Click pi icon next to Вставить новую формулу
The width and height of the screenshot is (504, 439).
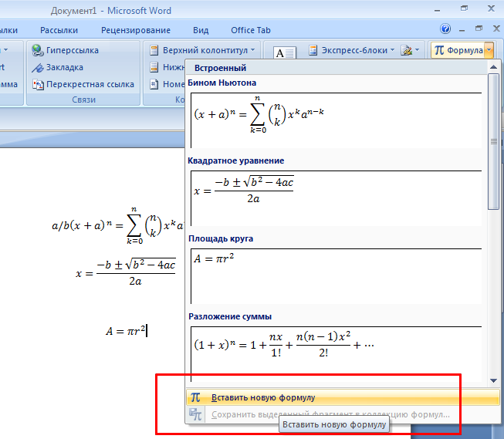point(195,397)
